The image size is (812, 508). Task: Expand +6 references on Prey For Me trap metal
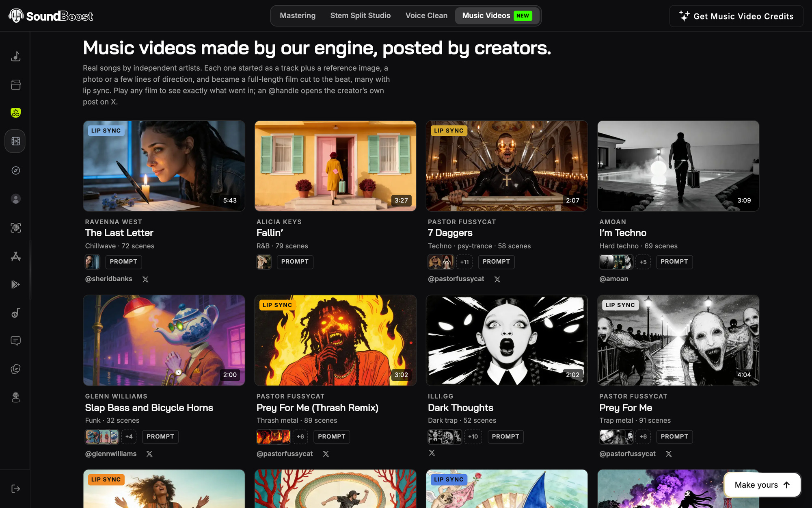643,437
